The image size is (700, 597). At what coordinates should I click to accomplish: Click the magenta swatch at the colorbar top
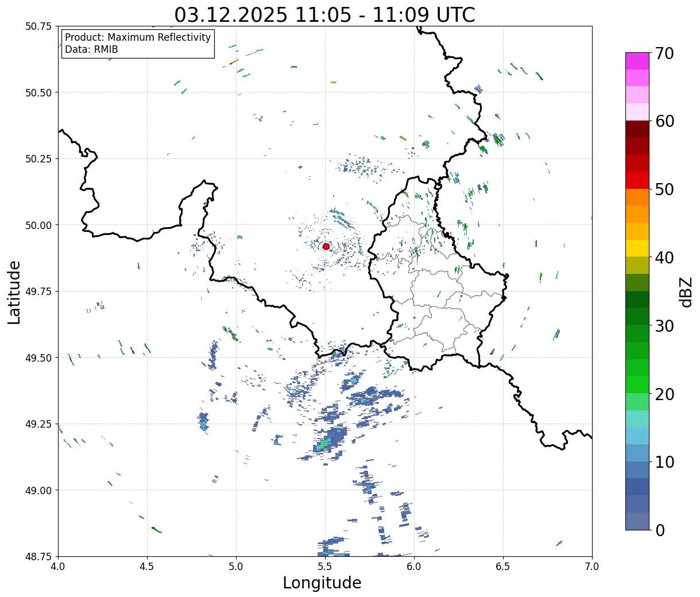637,61
